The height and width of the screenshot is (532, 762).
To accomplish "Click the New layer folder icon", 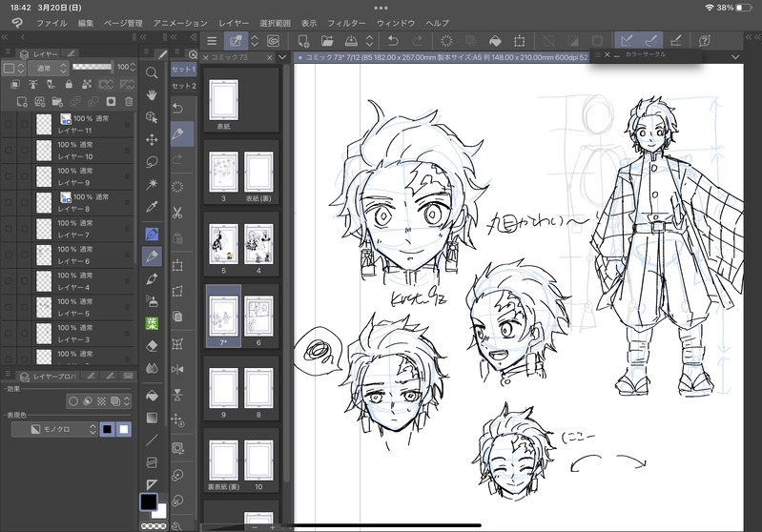I will pos(57,102).
